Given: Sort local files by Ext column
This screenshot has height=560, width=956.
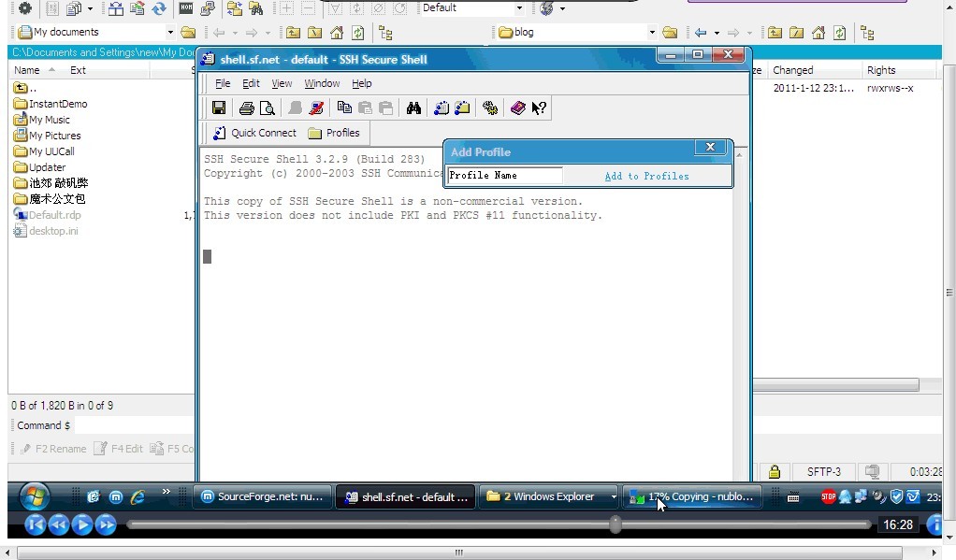Looking at the screenshot, I should [78, 70].
